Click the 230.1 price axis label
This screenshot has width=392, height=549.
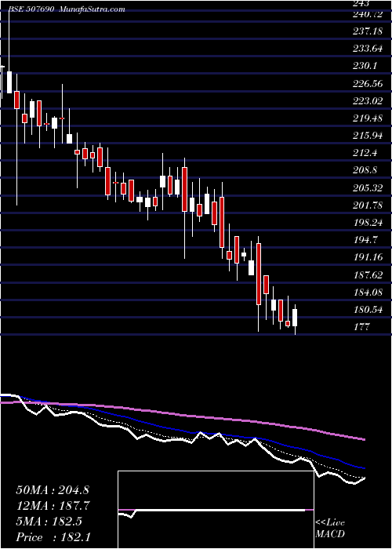pos(365,66)
